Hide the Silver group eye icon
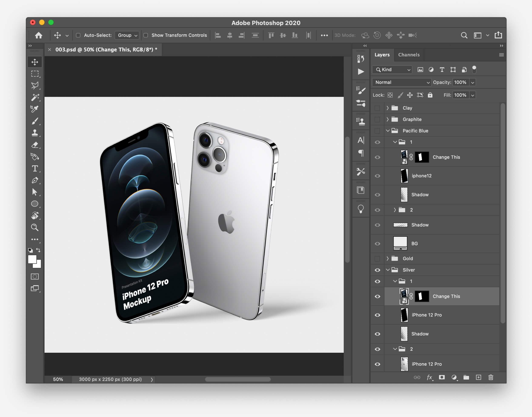The image size is (532, 417). coord(377,270)
